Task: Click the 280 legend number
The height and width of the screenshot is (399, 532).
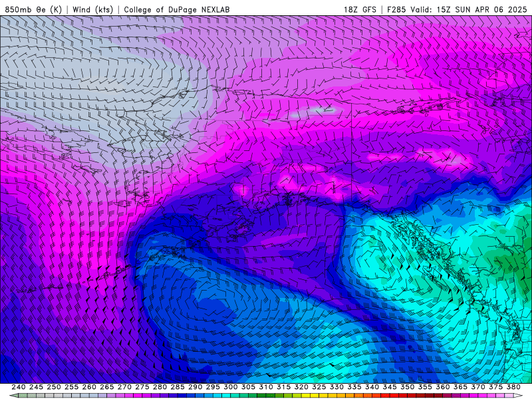Action: pos(160,387)
